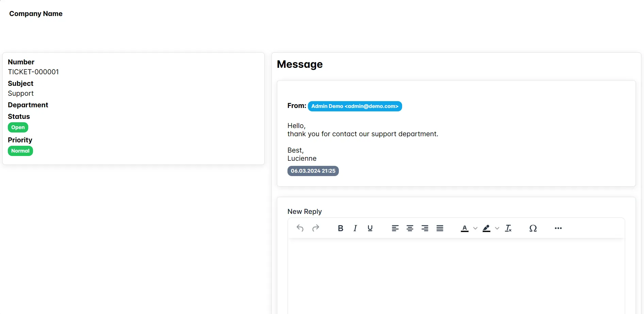Click into the New Reply text area
This screenshot has height=314, width=644.
pos(456,276)
